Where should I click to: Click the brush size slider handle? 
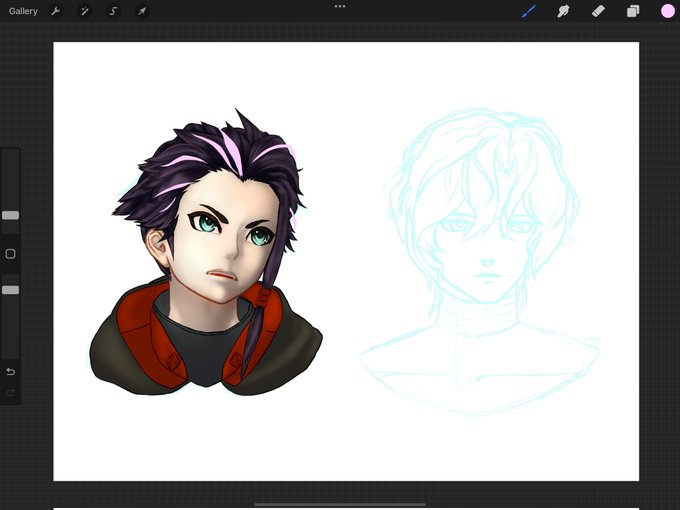[10, 216]
